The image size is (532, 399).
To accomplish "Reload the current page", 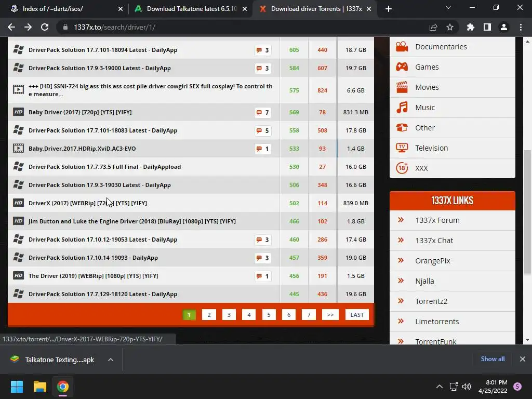I will (x=45, y=27).
